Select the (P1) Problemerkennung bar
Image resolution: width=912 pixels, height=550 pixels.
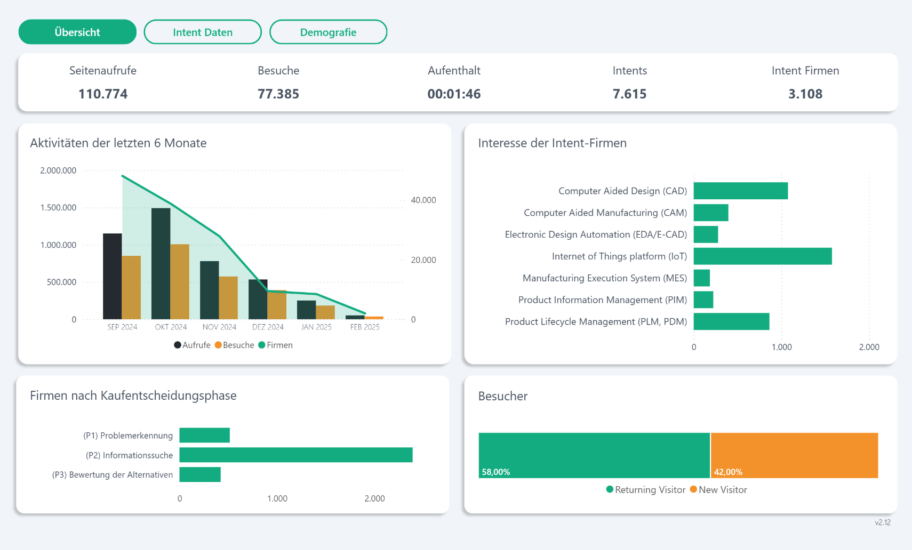pyautogui.click(x=204, y=435)
